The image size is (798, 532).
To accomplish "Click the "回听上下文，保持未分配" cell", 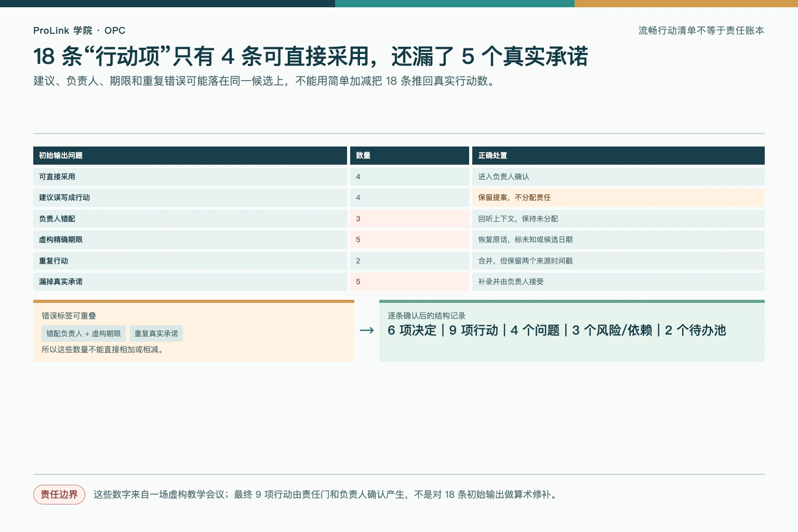I will point(618,219).
